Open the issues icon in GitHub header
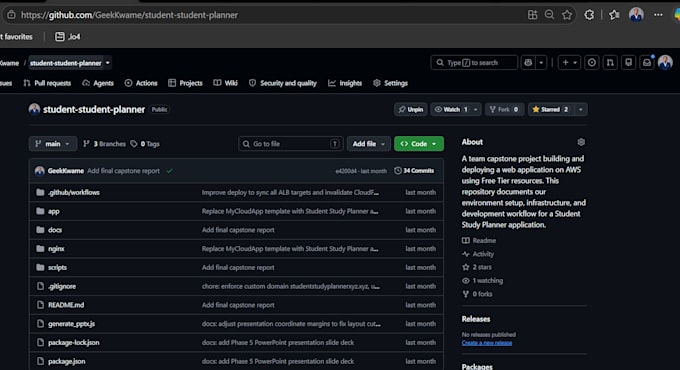Screen dimensions: 680x370 [x=592, y=62]
